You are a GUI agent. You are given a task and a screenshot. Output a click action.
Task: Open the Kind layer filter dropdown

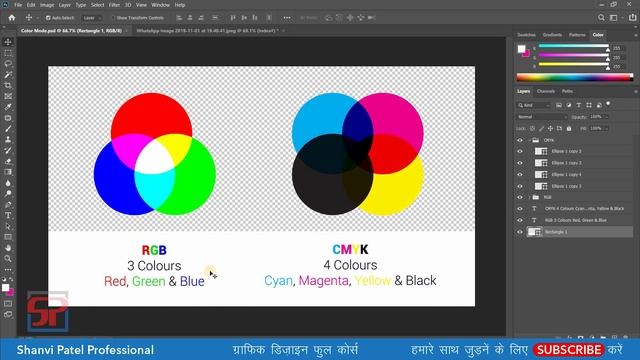534,105
